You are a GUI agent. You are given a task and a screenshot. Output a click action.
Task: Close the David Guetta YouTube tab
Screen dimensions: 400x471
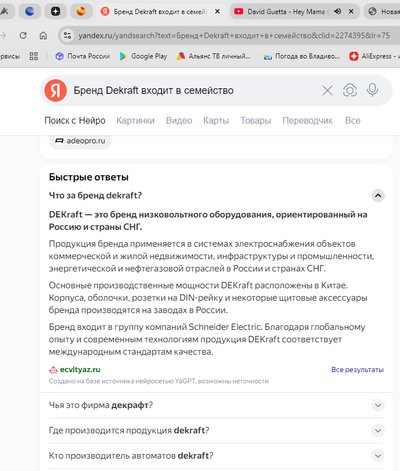coord(351,12)
